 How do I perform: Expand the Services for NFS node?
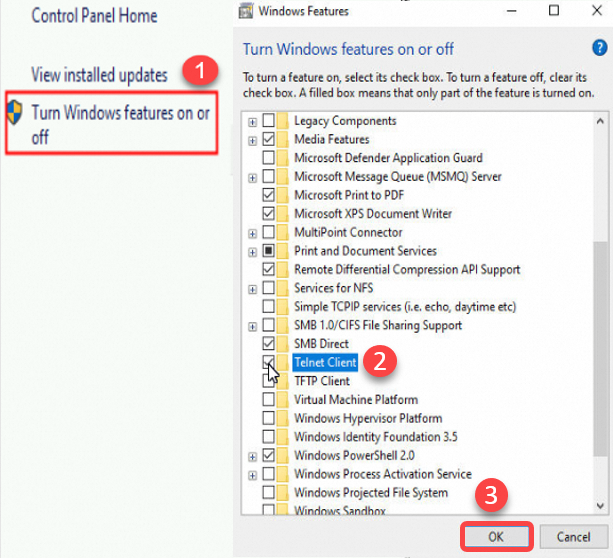253,290
